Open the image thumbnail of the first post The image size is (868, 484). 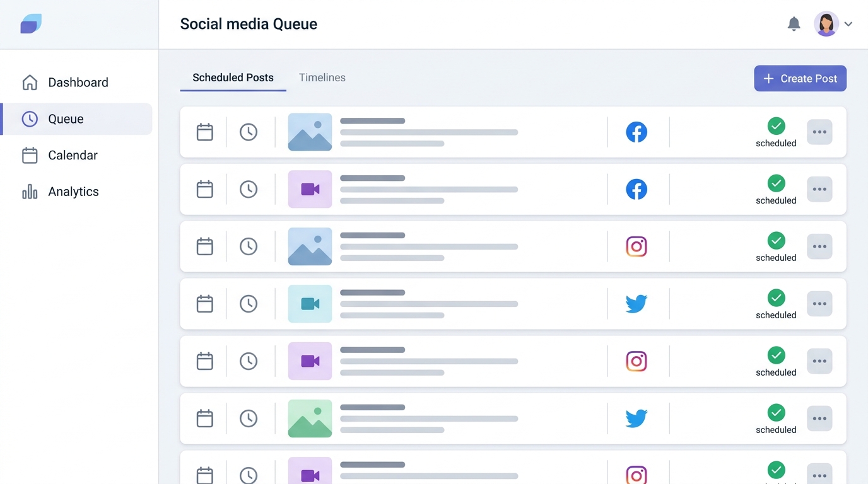click(x=310, y=132)
